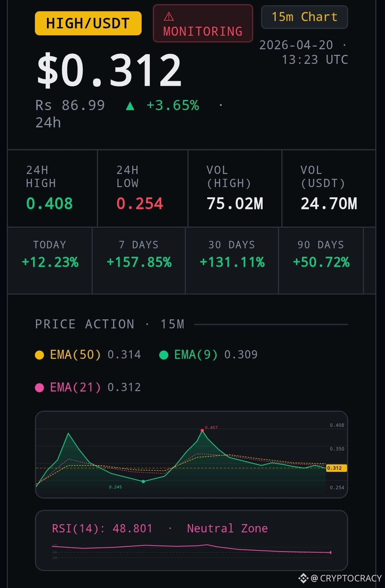
Task: Click the Rs 86.99 value
Action: pos(70,105)
